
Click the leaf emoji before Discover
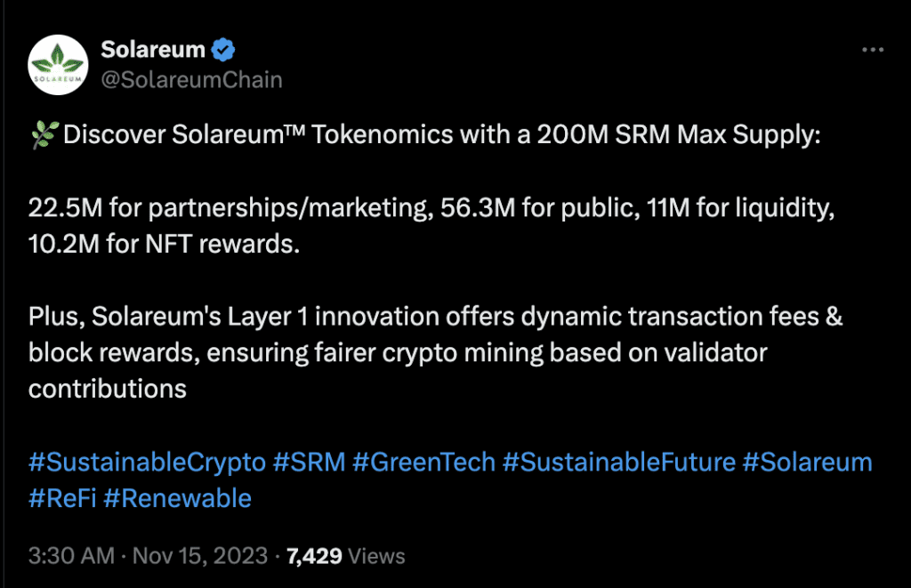point(43,136)
